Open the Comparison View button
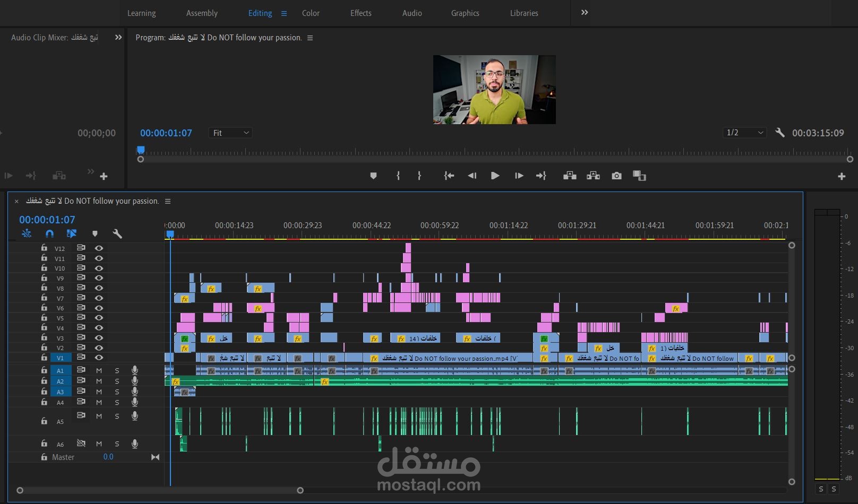Image resolution: width=858 pixels, height=504 pixels. click(x=640, y=176)
